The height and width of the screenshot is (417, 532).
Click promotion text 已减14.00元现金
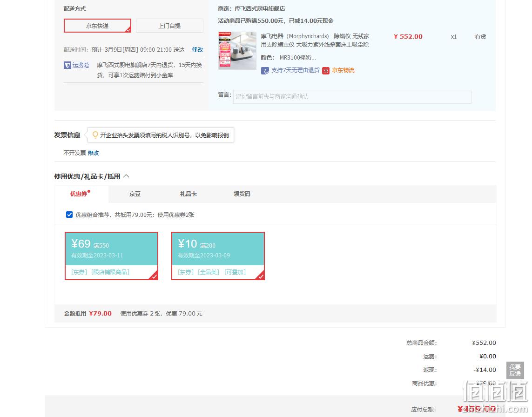pos(311,21)
